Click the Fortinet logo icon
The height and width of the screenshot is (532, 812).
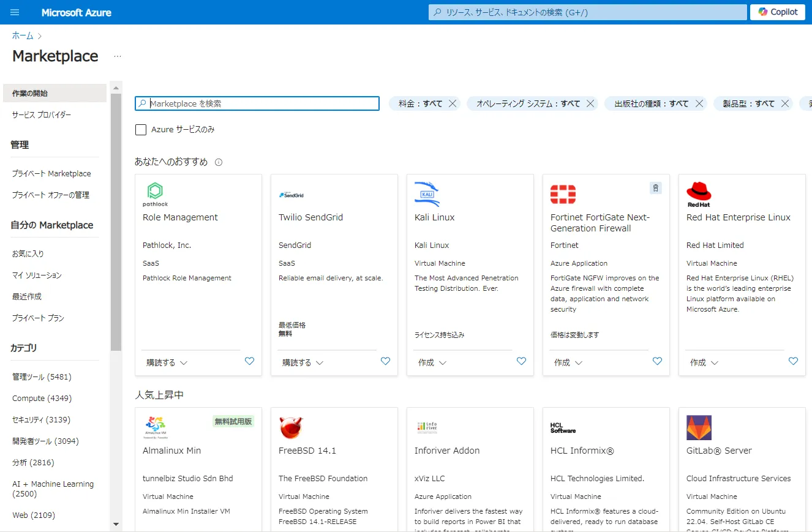click(563, 194)
